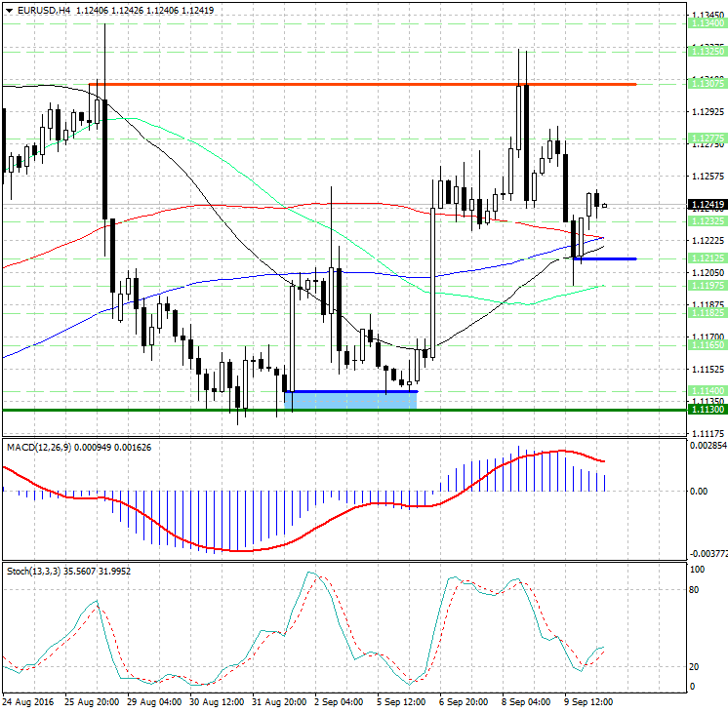
Task: Click the light blue shaded rectangle zone
Action: point(351,400)
